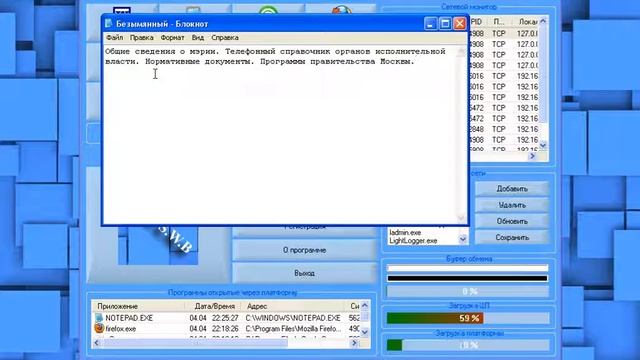Open the Формат menu in Notepad

pyautogui.click(x=172, y=38)
